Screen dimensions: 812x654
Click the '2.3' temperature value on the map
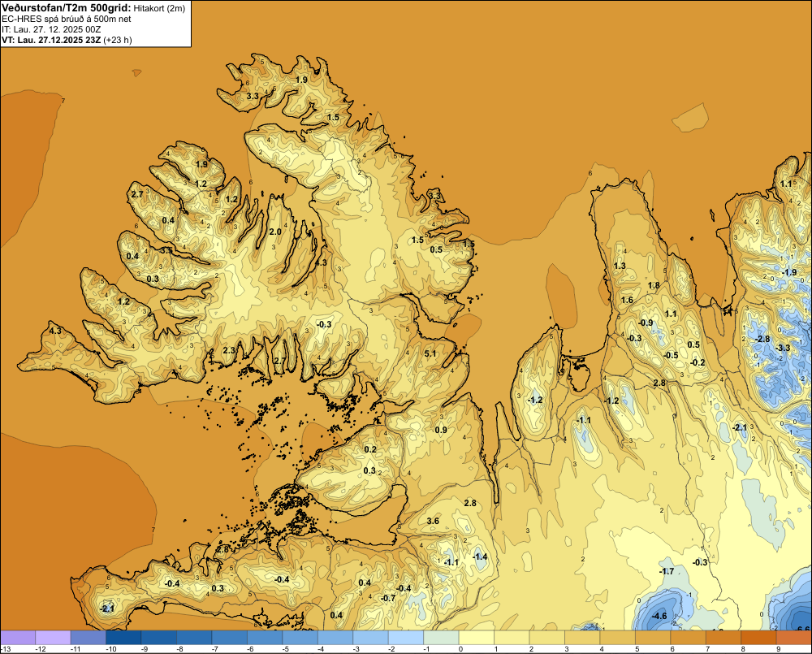229,350
